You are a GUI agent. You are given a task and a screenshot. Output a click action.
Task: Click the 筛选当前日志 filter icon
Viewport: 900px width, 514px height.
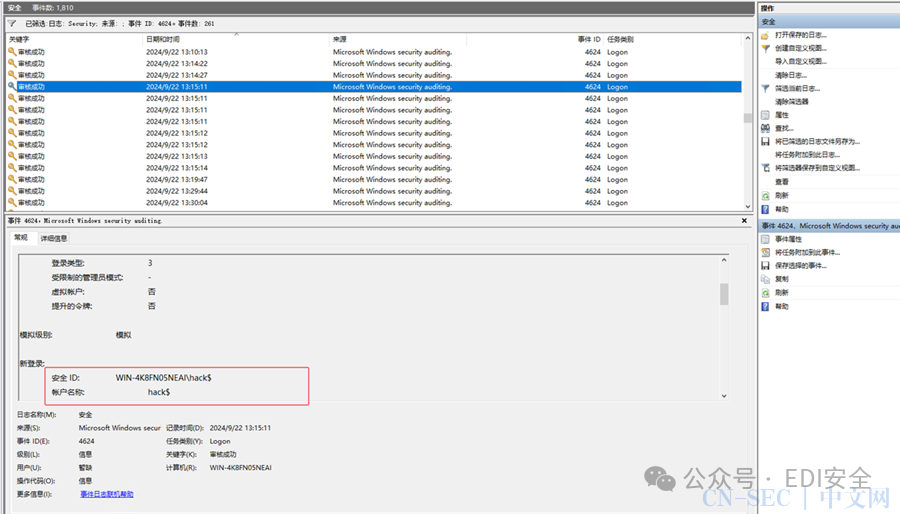(765, 88)
